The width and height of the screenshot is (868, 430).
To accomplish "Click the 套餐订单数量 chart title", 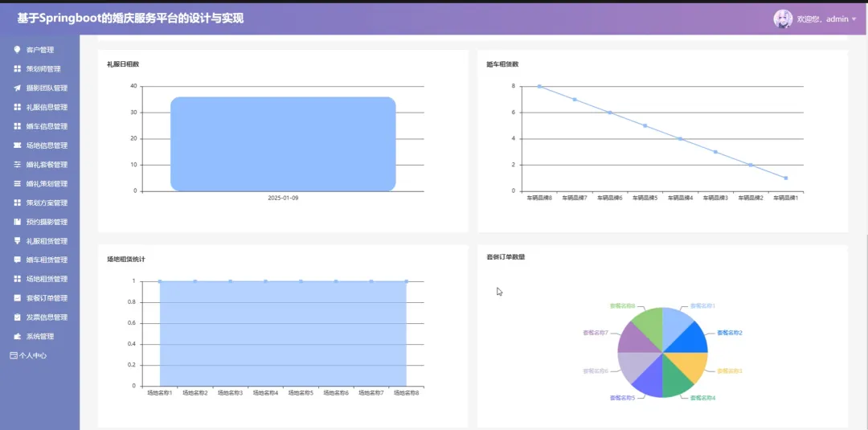I will point(506,256).
